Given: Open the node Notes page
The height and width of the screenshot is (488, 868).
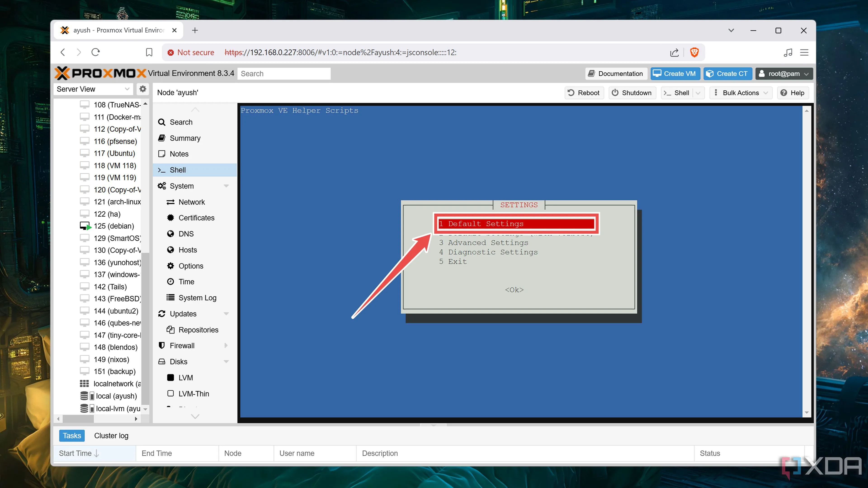Looking at the screenshot, I should (179, 154).
